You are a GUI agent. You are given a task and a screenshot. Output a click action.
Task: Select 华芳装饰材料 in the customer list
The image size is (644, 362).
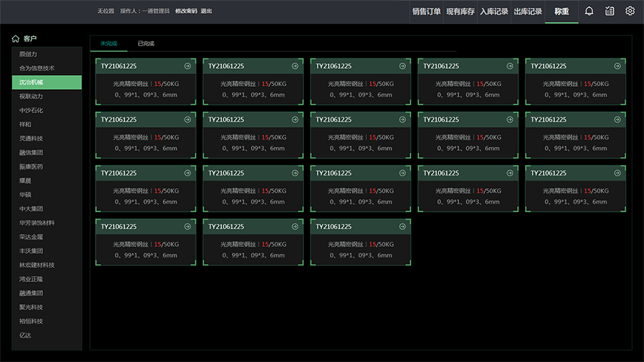pyautogui.click(x=37, y=222)
